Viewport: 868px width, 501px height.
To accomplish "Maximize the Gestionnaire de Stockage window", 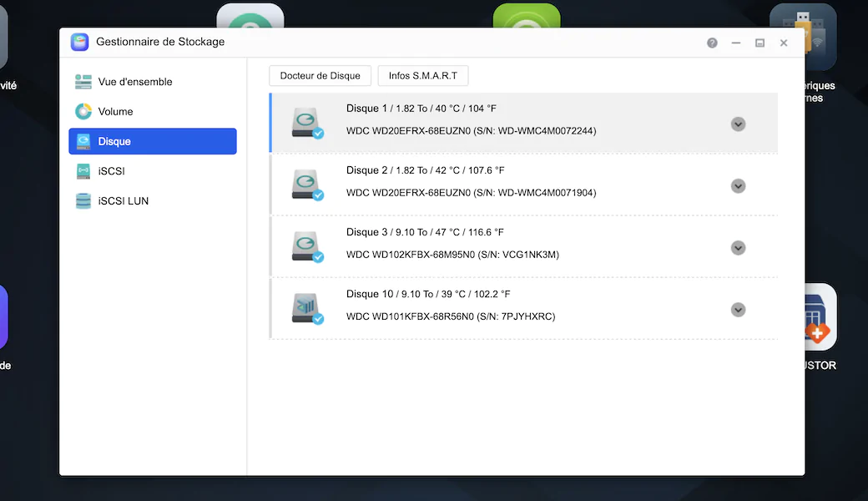I will 760,43.
